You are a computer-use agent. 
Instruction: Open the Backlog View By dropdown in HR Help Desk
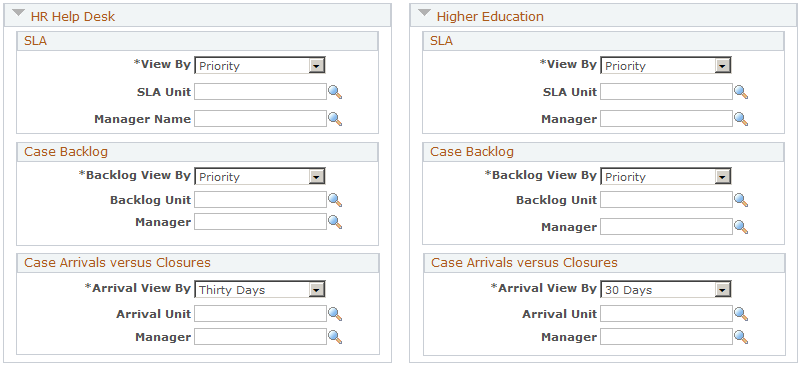(x=260, y=177)
